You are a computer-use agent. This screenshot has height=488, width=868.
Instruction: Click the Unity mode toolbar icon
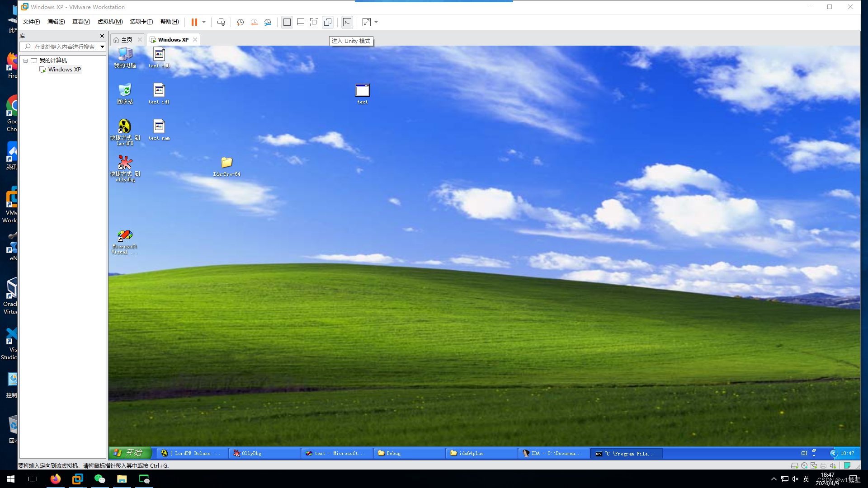coord(328,22)
